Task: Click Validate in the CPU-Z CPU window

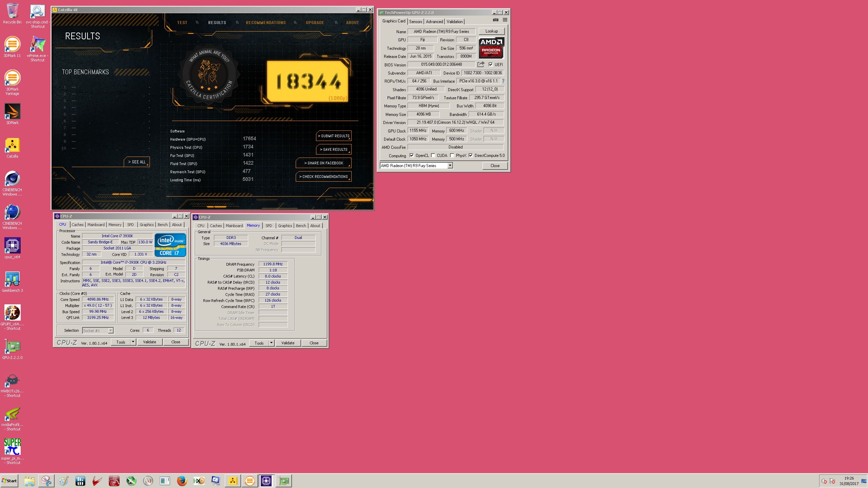Action: coord(150,342)
